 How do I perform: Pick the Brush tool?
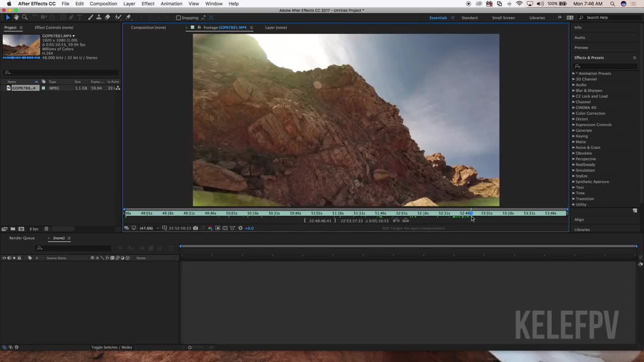(90, 18)
